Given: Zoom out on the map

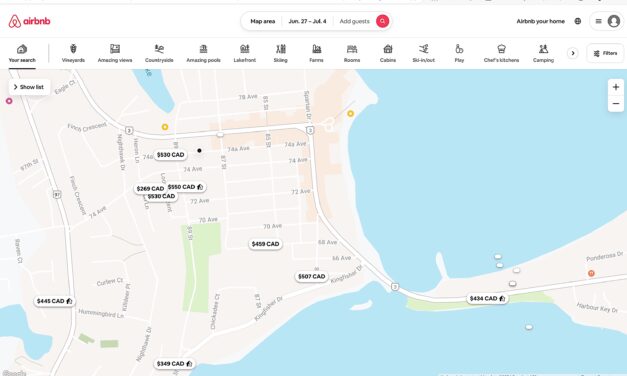Looking at the screenshot, I should (x=616, y=104).
